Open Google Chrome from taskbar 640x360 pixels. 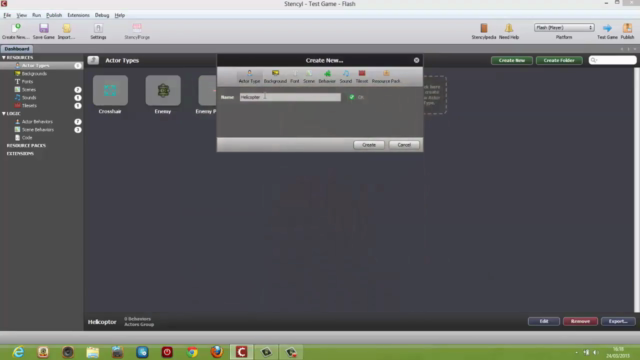click(x=192, y=352)
